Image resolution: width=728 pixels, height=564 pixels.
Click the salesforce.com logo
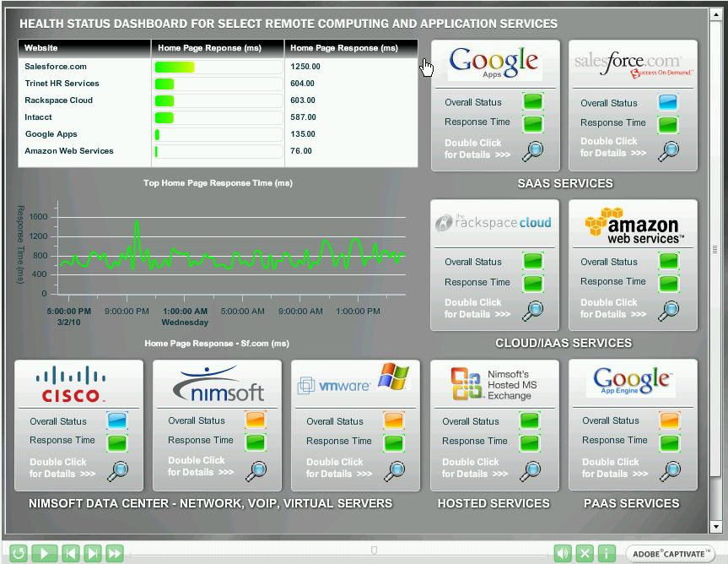pyautogui.click(x=634, y=64)
